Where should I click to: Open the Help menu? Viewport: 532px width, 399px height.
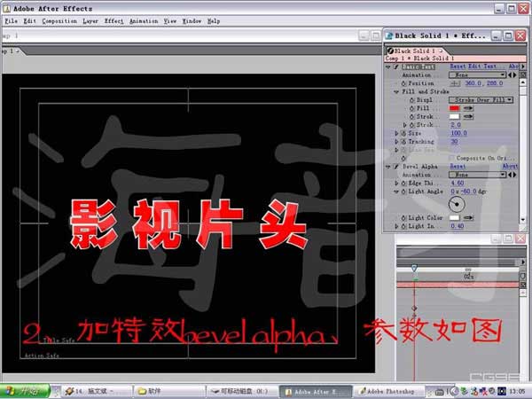click(x=214, y=21)
